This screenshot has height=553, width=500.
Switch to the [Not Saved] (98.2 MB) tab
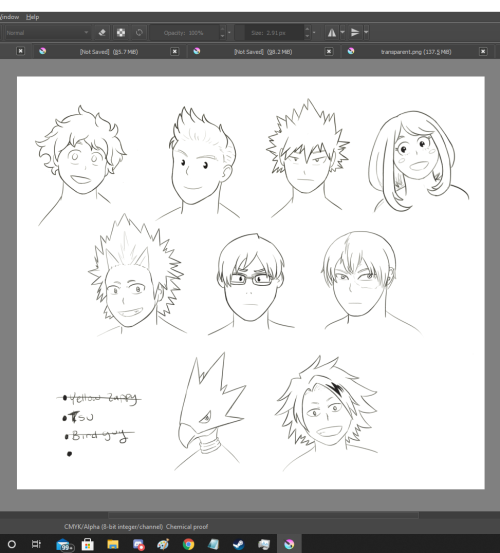click(x=263, y=52)
